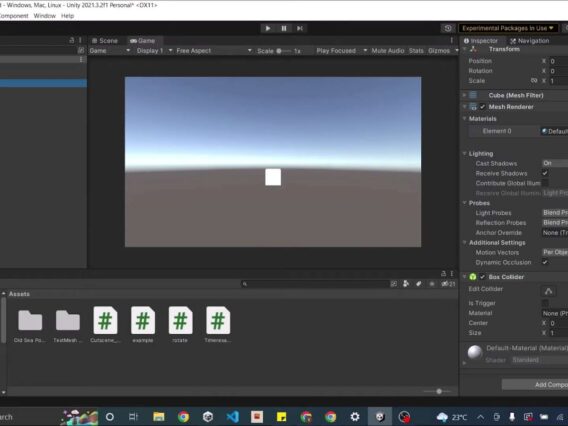
Task: Disable the Mesh Renderer checkbox
Action: [x=482, y=106]
